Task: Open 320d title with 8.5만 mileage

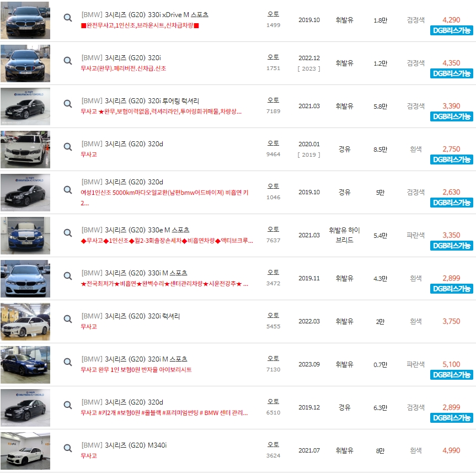Action: [122, 144]
